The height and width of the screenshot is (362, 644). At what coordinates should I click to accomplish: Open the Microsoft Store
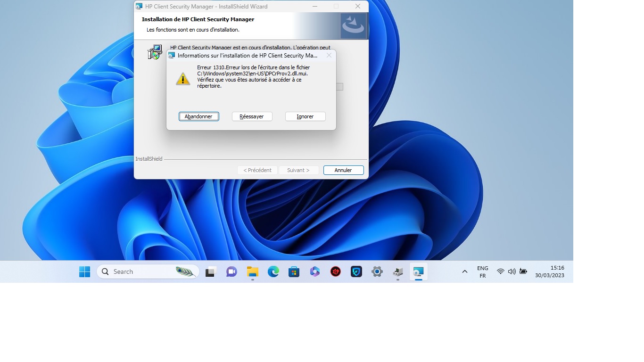coord(293,271)
